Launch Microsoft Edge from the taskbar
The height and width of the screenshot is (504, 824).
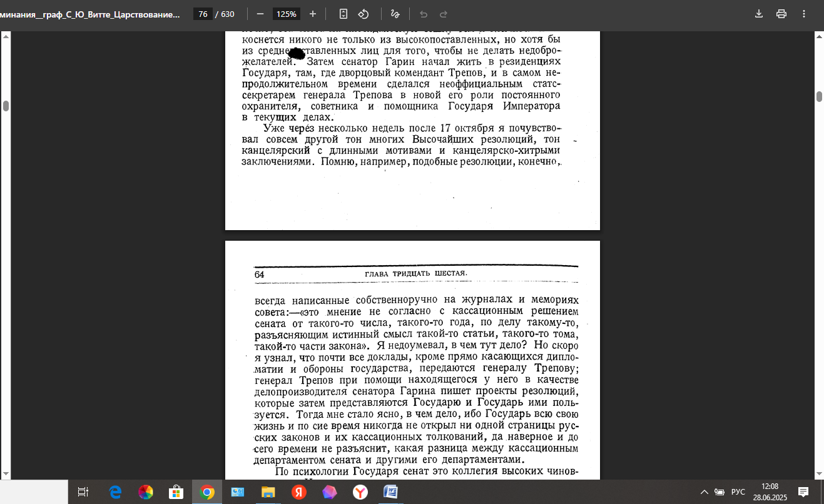pos(115,492)
